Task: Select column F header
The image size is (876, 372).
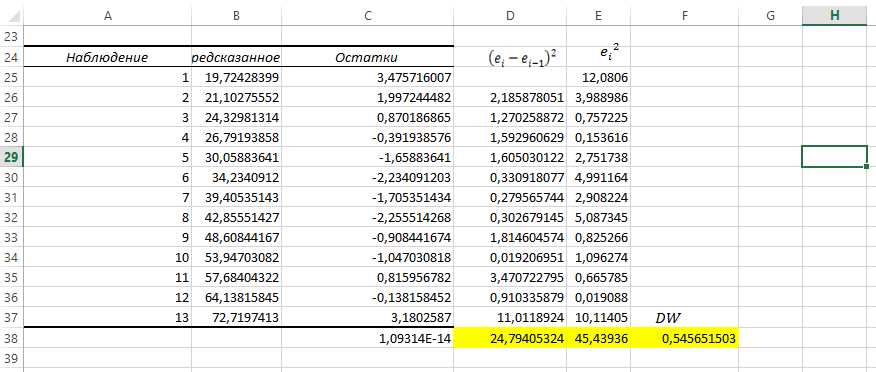Action: point(684,16)
